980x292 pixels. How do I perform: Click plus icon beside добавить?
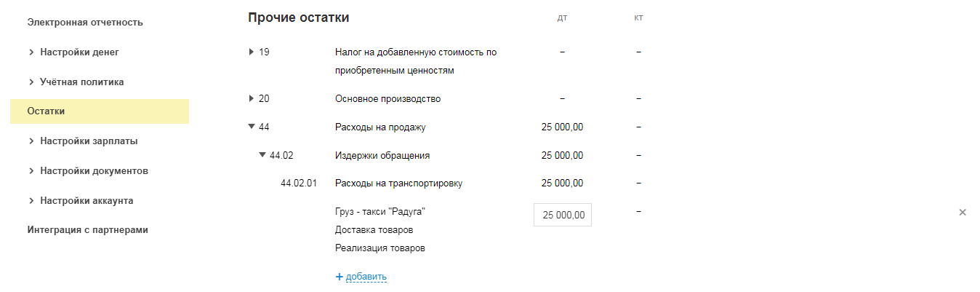tap(339, 277)
